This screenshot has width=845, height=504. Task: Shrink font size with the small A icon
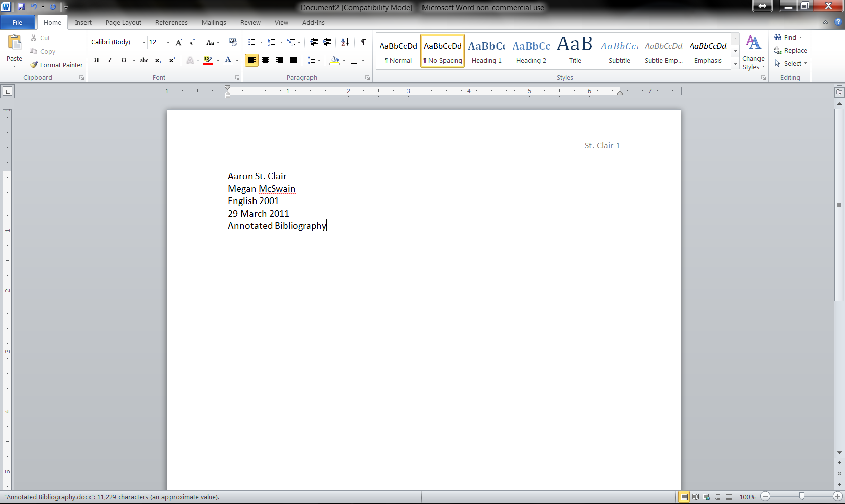[x=192, y=42]
